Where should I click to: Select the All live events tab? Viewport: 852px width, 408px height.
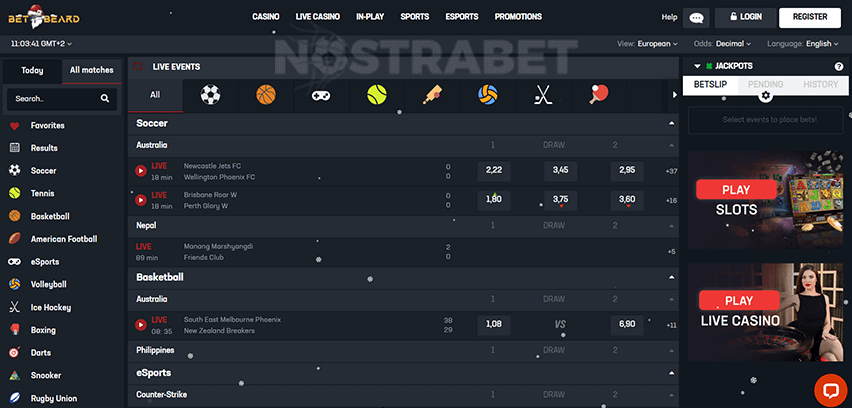[x=155, y=95]
